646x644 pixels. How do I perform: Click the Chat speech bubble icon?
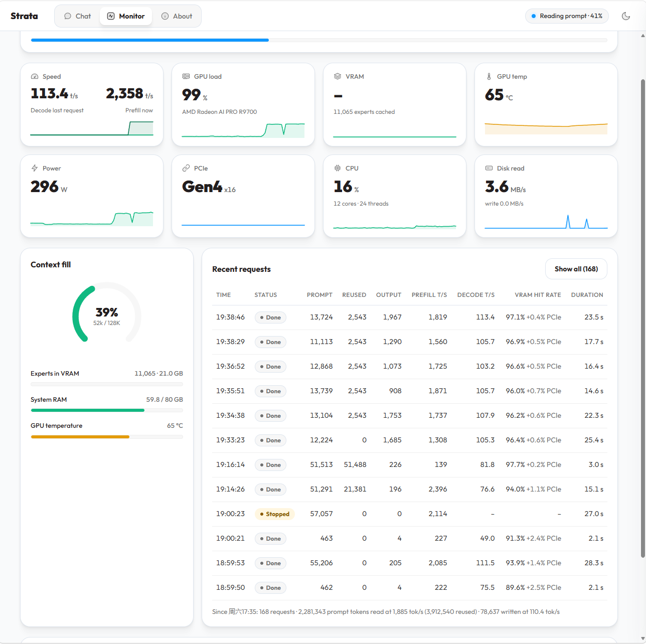coord(68,16)
